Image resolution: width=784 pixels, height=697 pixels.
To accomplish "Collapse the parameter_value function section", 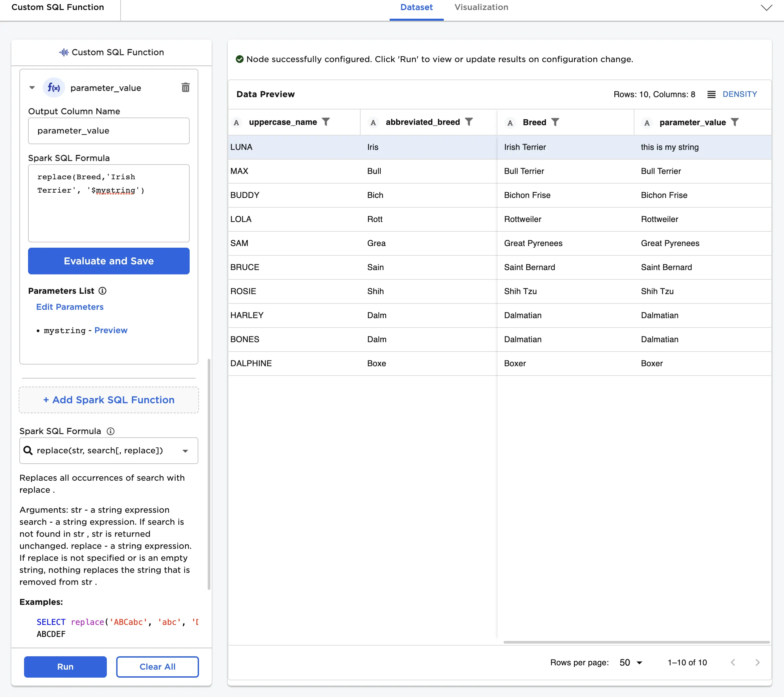I will click(x=32, y=88).
